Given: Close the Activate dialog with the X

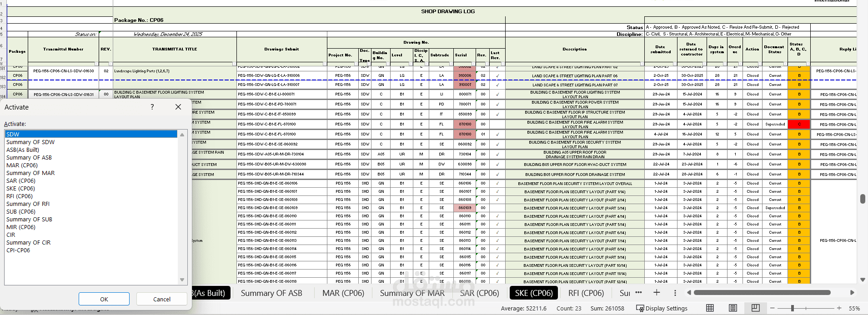Looking at the screenshot, I should pos(178,107).
